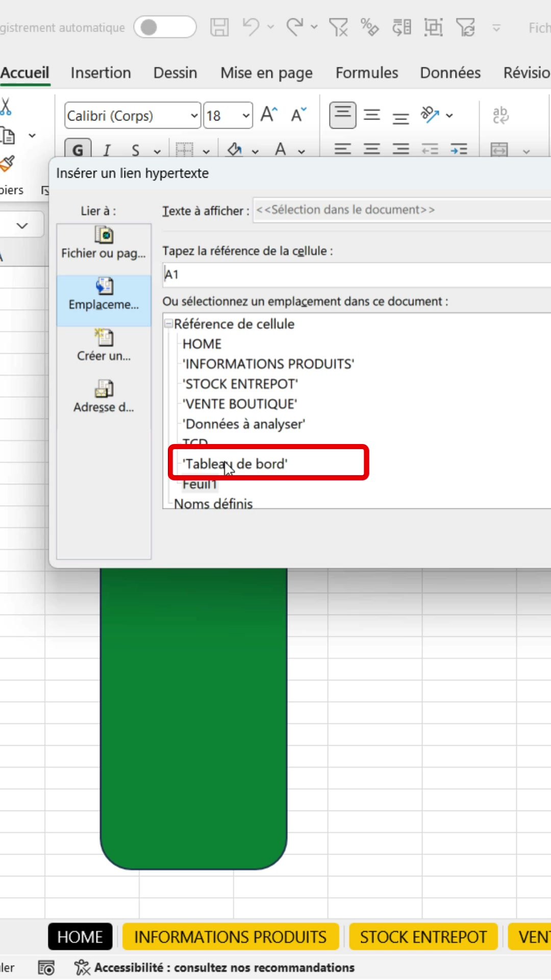Select HOME in the location tree

[x=202, y=344]
